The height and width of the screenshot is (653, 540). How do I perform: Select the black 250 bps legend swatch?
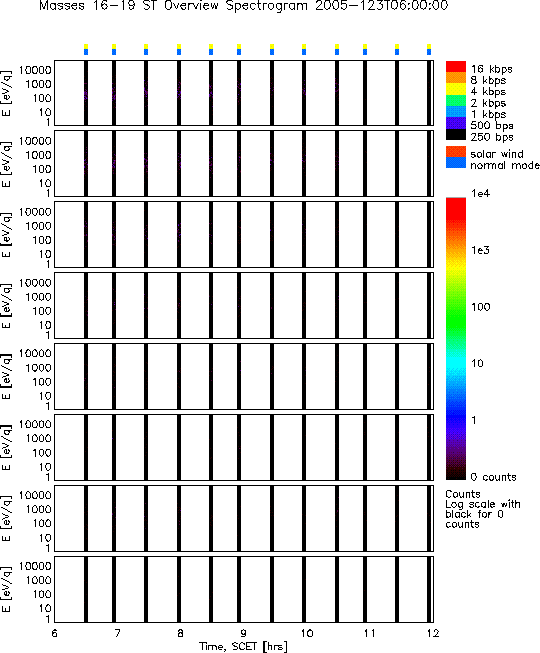[x=455, y=134]
